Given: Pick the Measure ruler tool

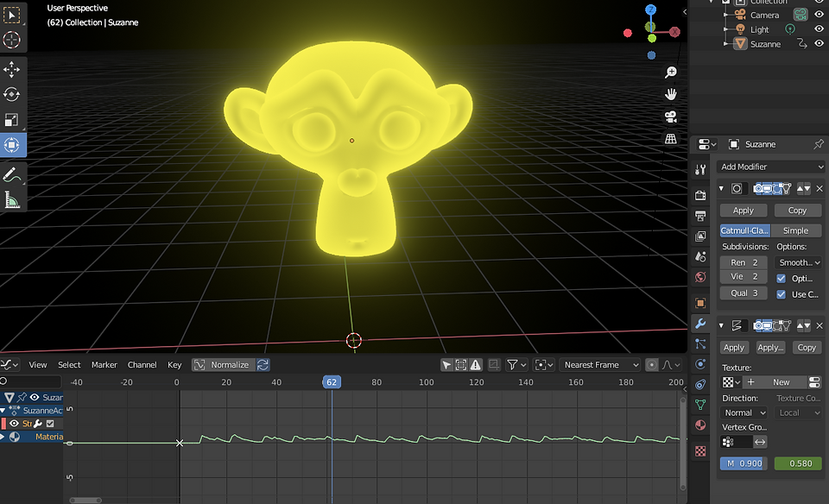Looking at the screenshot, I should (x=11, y=199).
